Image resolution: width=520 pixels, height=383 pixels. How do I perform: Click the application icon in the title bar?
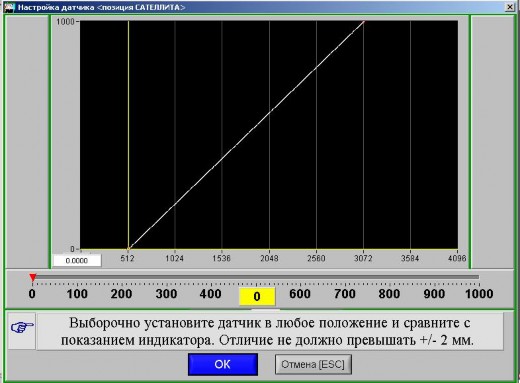pos(9,7)
